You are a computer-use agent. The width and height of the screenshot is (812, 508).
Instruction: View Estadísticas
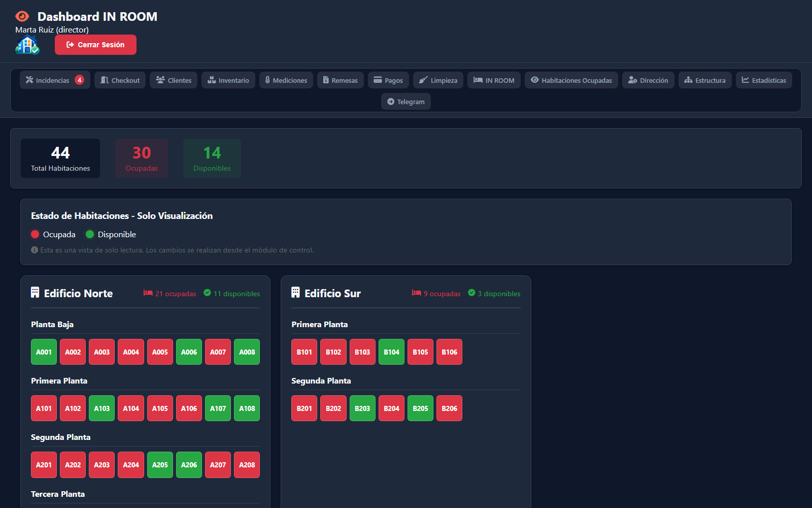coord(764,80)
